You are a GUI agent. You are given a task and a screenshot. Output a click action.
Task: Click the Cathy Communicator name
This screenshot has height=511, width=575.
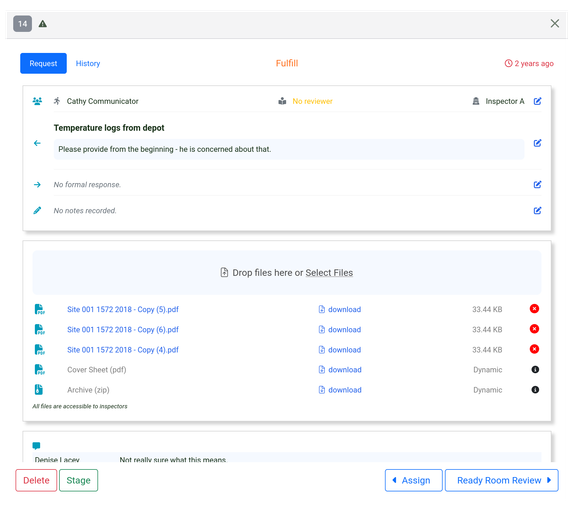point(102,101)
